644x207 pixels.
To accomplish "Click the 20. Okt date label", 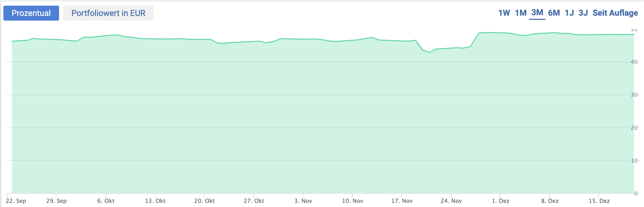I will pyautogui.click(x=204, y=201).
